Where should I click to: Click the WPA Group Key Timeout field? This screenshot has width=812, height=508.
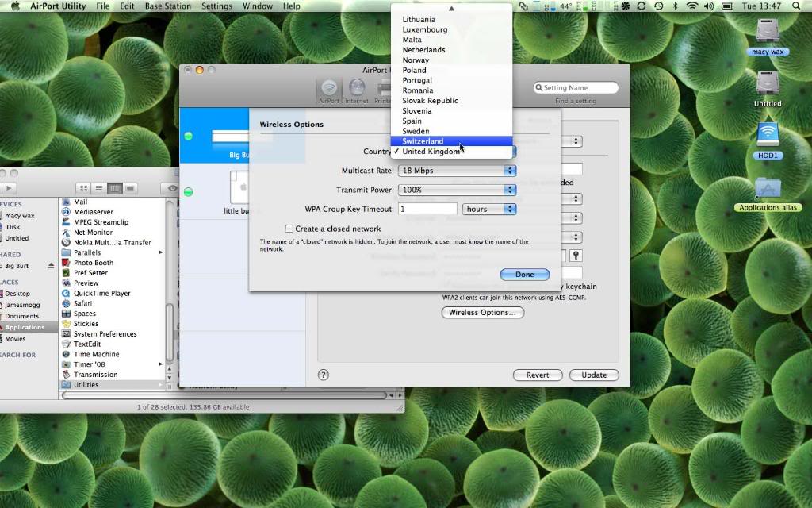pos(427,209)
